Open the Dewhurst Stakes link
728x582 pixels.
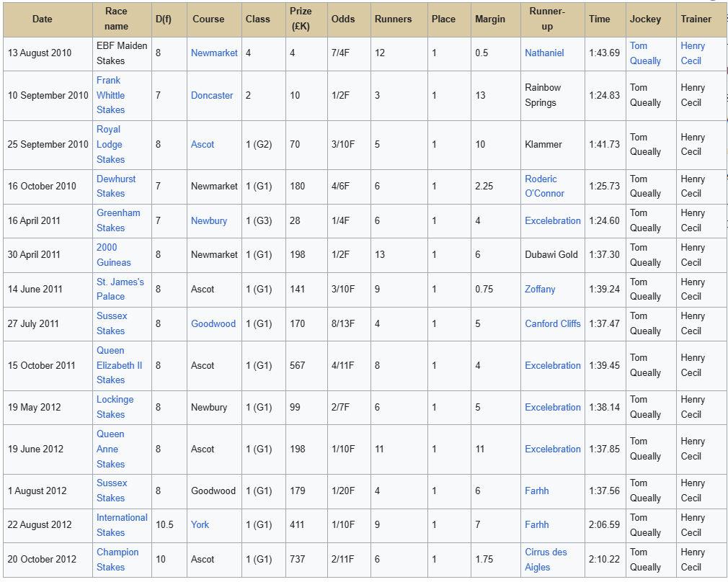116,186
